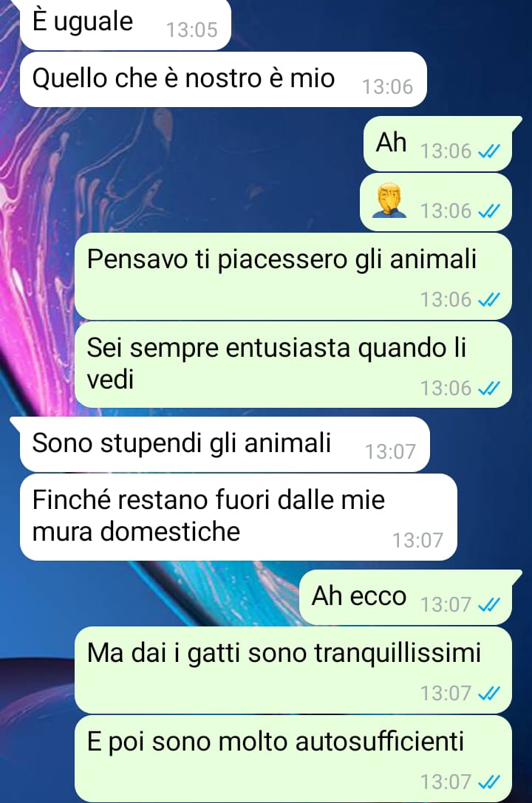The image size is (532, 803).
Task: Tap read checkmarks on 'Pensavo ti piacessero' message
Action: point(488,300)
